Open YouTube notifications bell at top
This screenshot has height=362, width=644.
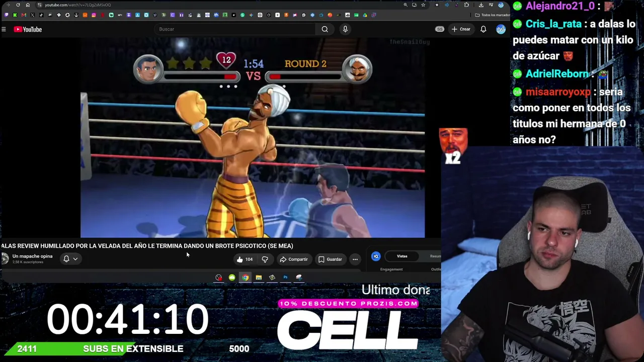pyautogui.click(x=484, y=29)
